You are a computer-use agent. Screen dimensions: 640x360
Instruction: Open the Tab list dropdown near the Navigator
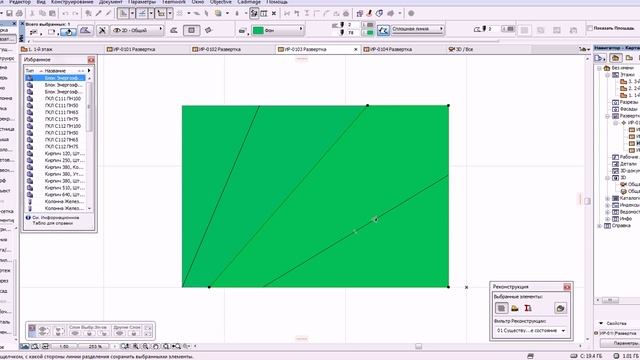584,49
